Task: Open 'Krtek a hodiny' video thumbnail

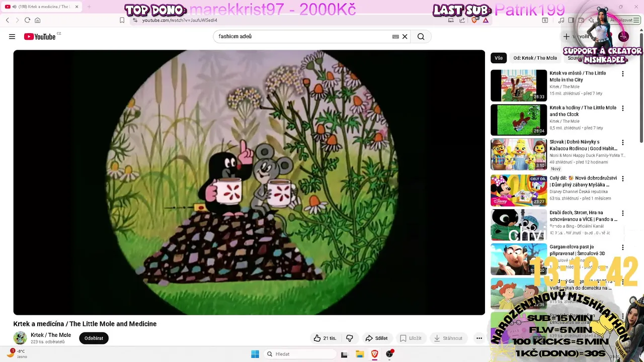Action: pos(519,120)
